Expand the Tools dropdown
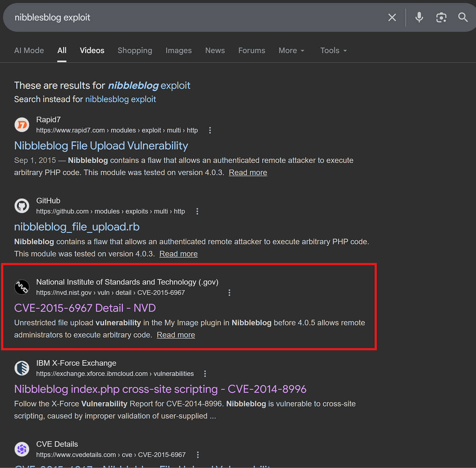 [x=334, y=50]
